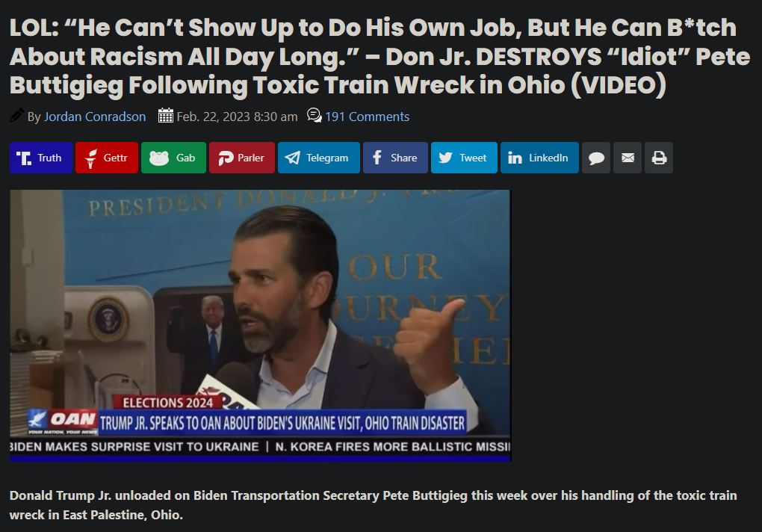Image resolution: width=762 pixels, height=532 pixels.
Task: Share article on Truth Social
Action: click(41, 158)
